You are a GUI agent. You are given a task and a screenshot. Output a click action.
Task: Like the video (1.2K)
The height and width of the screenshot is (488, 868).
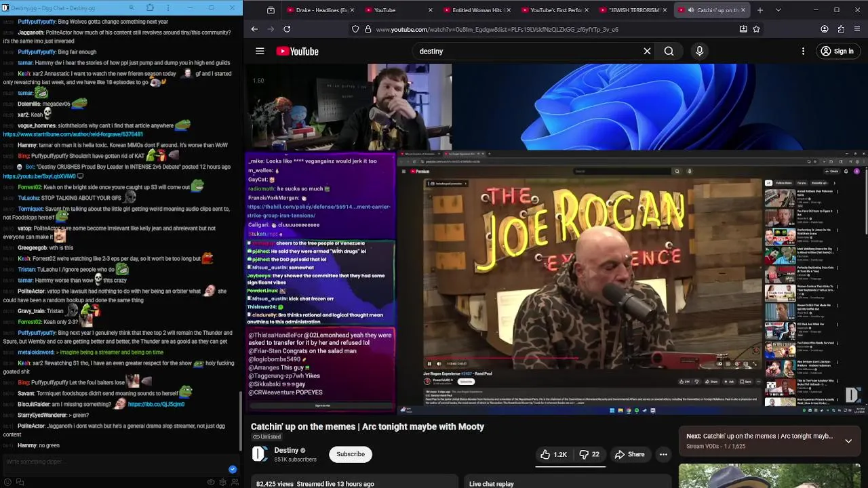click(553, 454)
